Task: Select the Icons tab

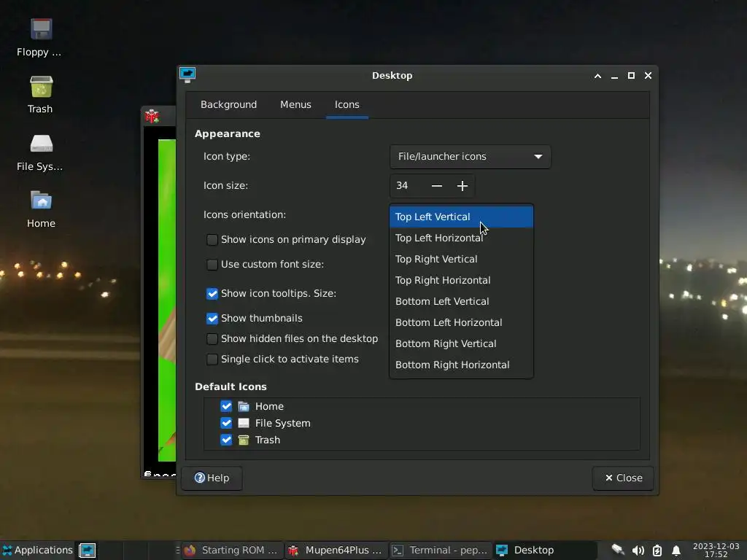Action: 347,105
